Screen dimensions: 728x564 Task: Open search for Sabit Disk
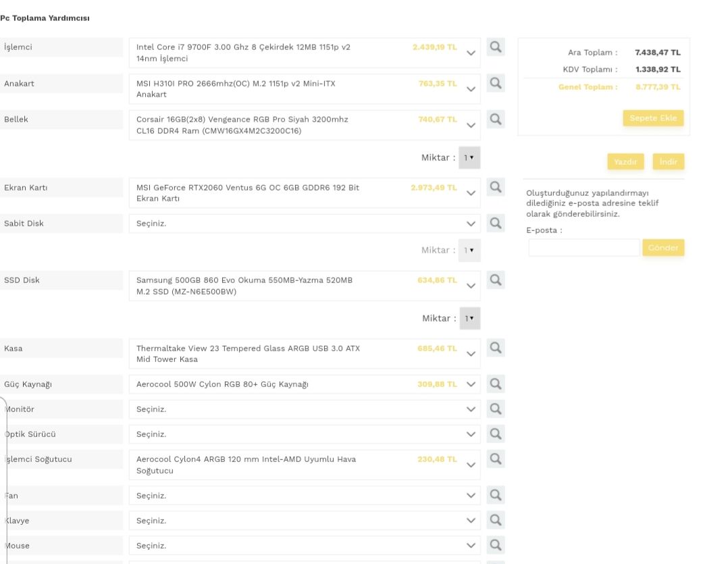[x=496, y=224]
